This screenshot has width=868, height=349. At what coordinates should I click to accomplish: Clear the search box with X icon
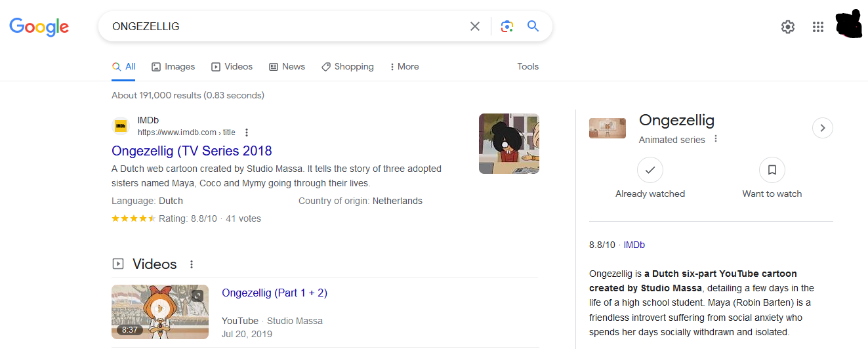tap(475, 27)
